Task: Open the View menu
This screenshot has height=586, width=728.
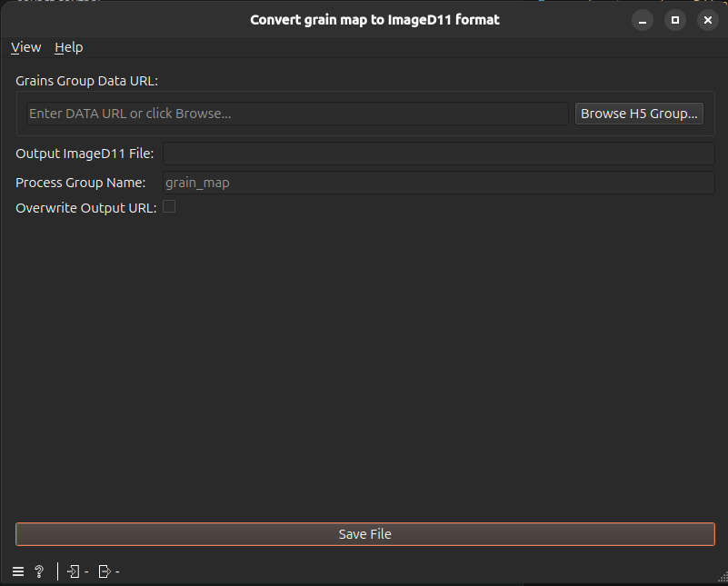Action: click(26, 47)
